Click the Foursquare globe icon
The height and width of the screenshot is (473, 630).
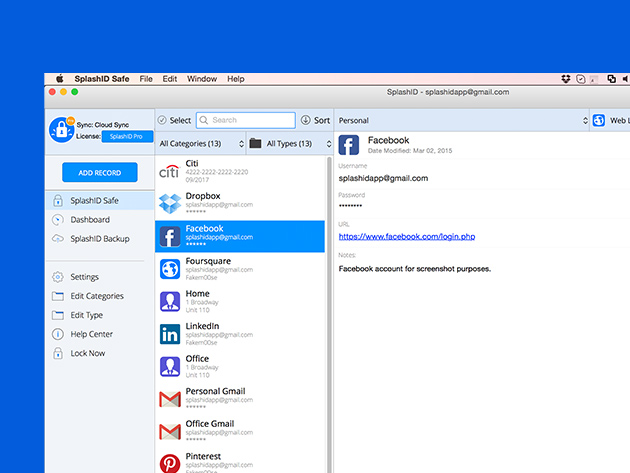coord(170,269)
